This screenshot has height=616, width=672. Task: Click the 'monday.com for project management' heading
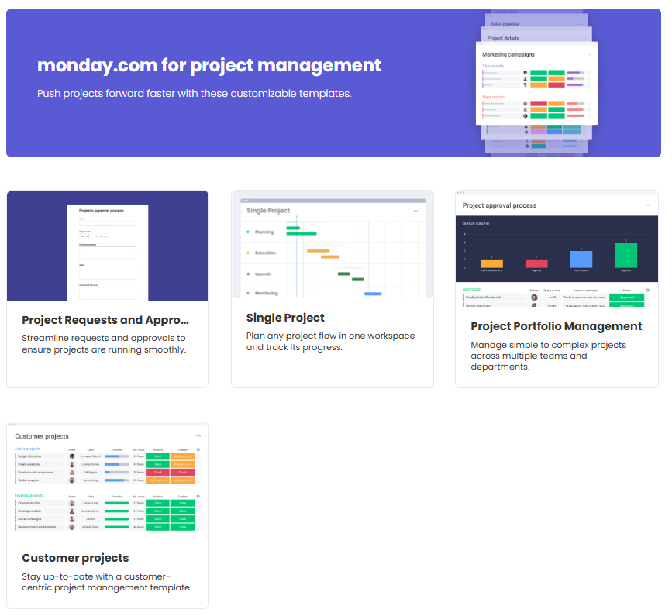(x=209, y=65)
